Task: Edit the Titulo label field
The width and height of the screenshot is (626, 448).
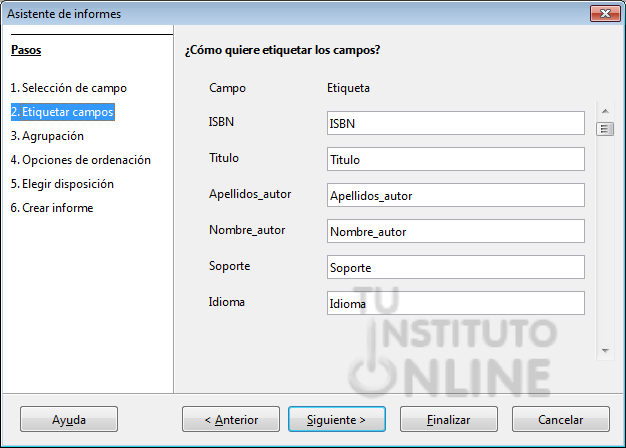Action: pos(456,159)
